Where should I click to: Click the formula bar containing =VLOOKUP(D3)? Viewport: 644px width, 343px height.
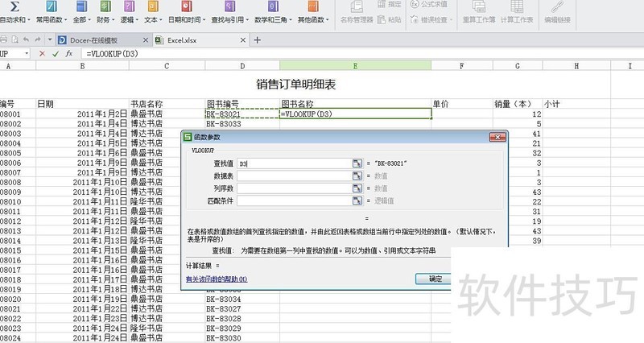point(361,54)
